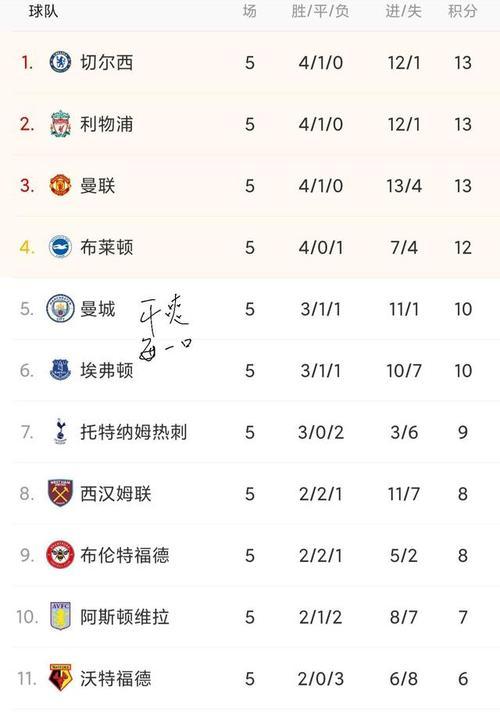Select the 球队 column header

point(43,11)
